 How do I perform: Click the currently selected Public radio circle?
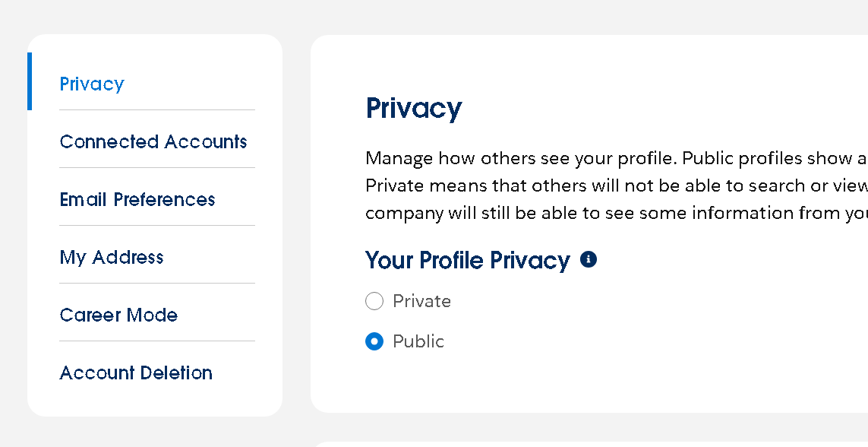tap(374, 341)
